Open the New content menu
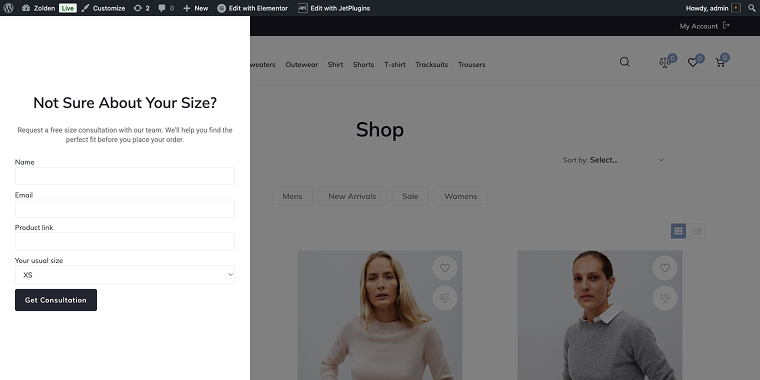The height and width of the screenshot is (380, 760). pos(196,8)
